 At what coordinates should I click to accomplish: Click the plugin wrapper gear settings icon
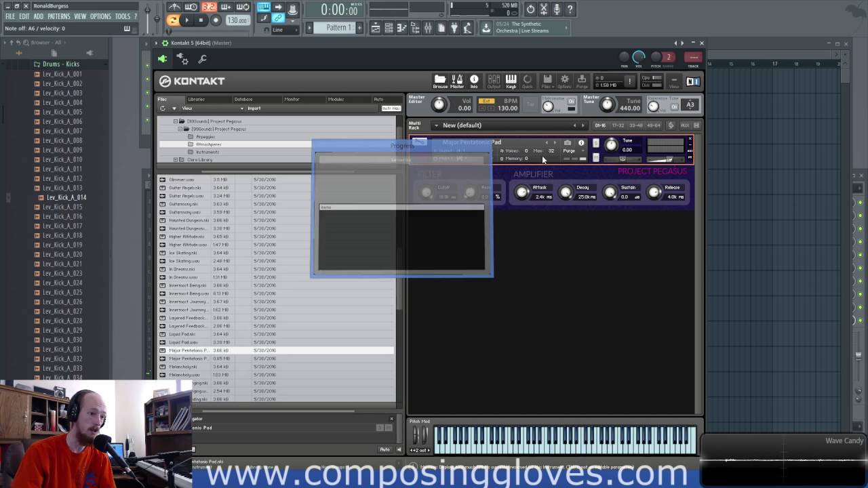click(x=182, y=59)
